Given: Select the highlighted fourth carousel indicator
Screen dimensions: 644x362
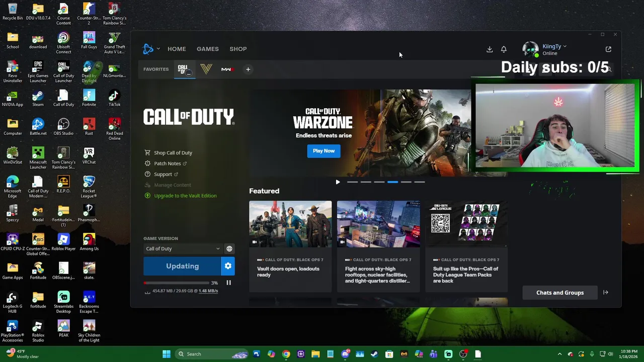Looking at the screenshot, I should coord(392,182).
